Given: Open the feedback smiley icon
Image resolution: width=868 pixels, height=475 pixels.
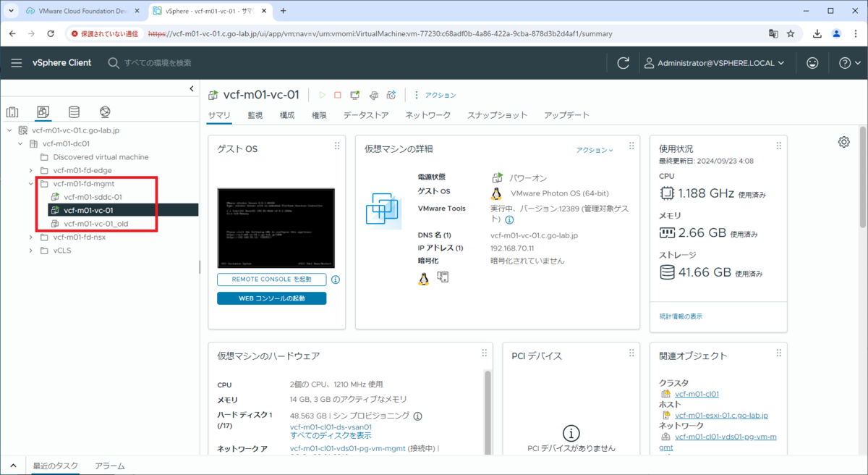Looking at the screenshot, I should coord(812,63).
